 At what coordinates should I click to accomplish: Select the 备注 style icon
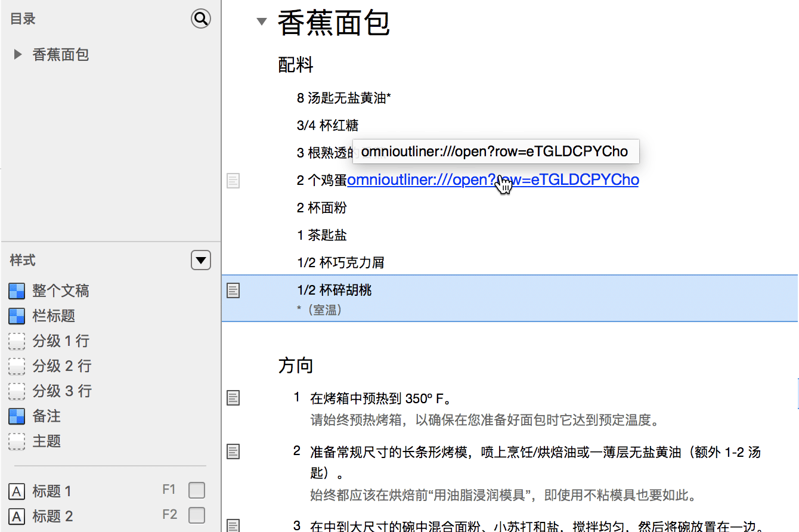coord(16,416)
